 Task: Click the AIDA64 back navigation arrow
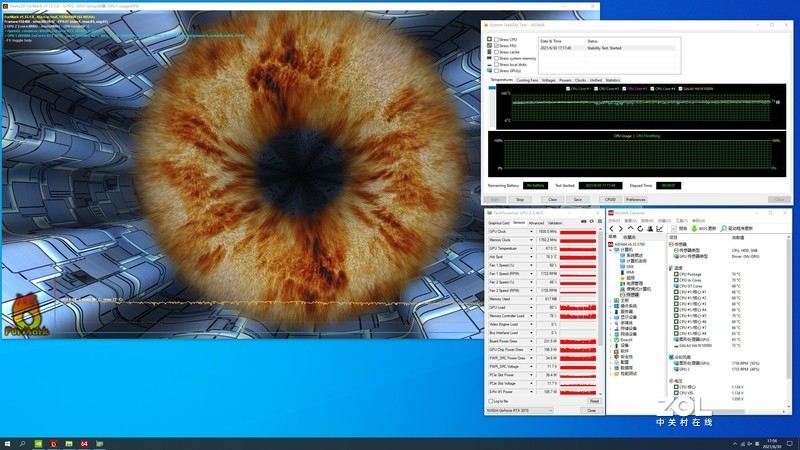[612, 228]
